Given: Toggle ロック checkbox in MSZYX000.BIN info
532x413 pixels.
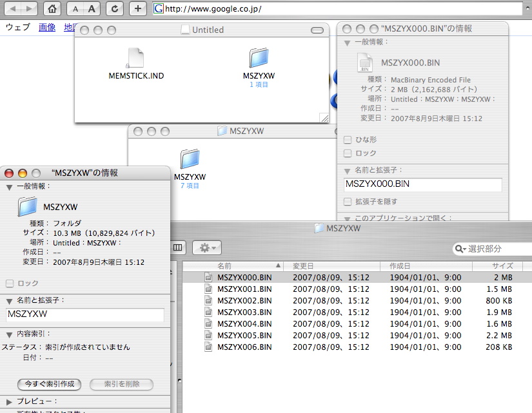Looking at the screenshot, I should tap(348, 153).
